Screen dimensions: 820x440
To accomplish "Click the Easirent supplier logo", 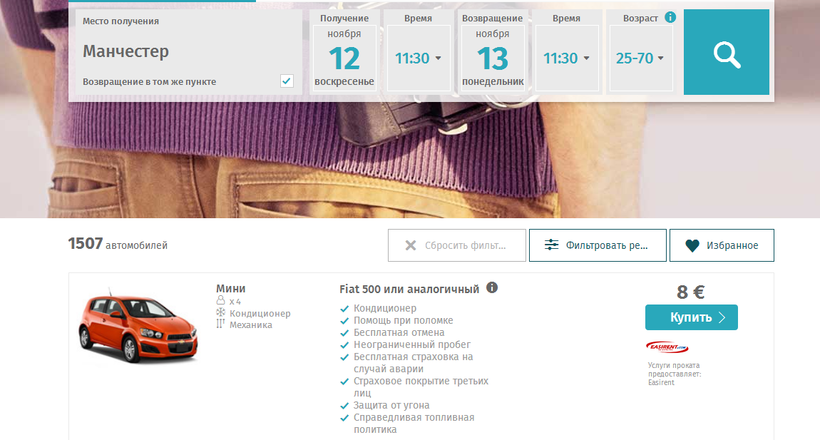I will [x=667, y=347].
